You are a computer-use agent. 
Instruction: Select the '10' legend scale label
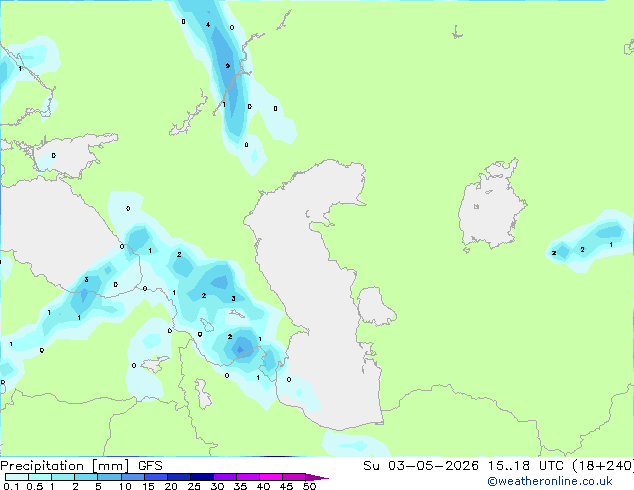[125, 486]
